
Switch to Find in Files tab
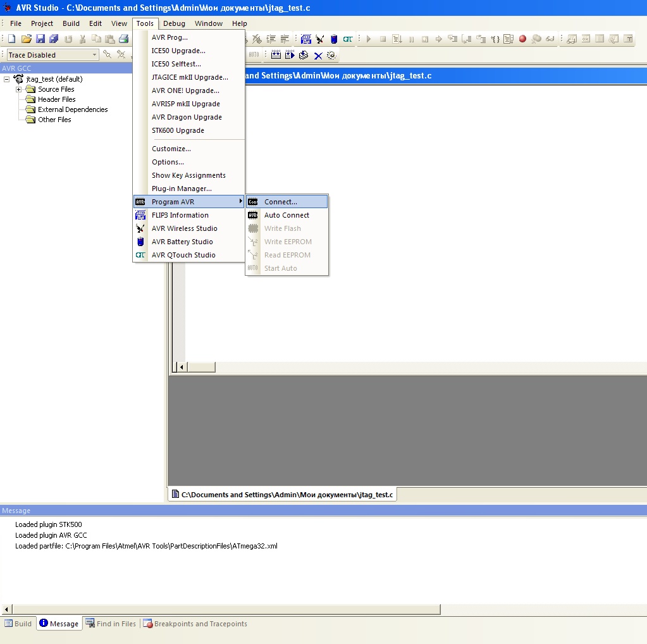click(x=111, y=624)
